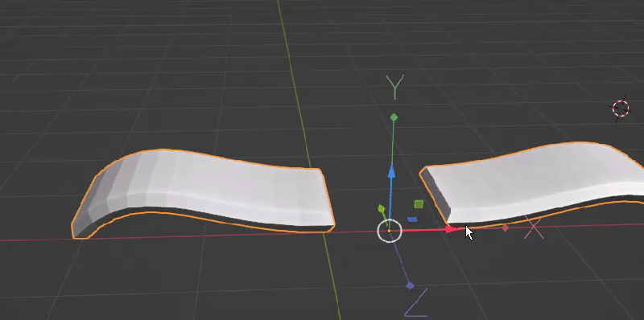Click the small blue plane-constraint square
This screenshot has height=320, width=644.
[412, 219]
